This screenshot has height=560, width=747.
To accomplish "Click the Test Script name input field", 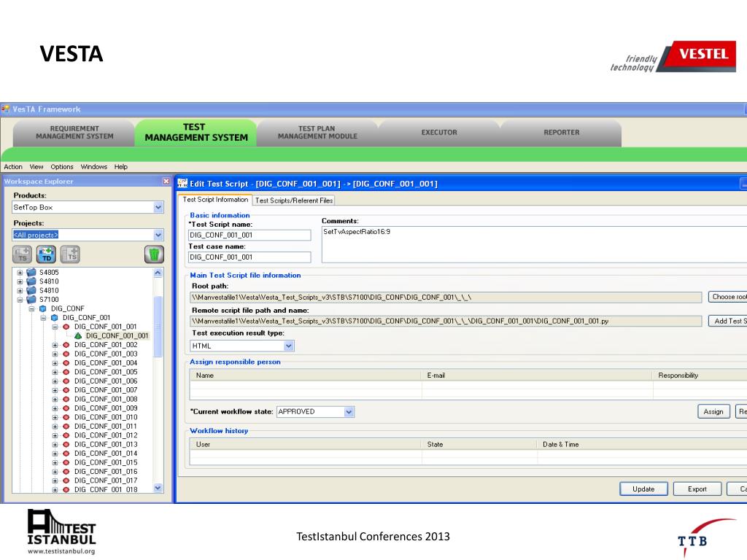I will click(x=249, y=235).
